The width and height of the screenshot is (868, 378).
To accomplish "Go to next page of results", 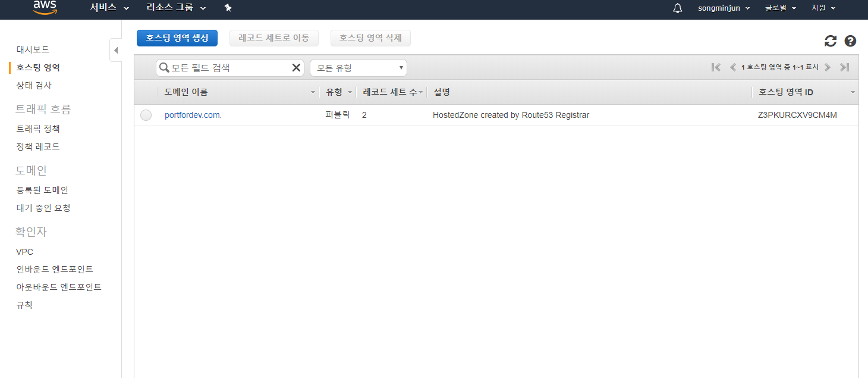I will coord(828,67).
